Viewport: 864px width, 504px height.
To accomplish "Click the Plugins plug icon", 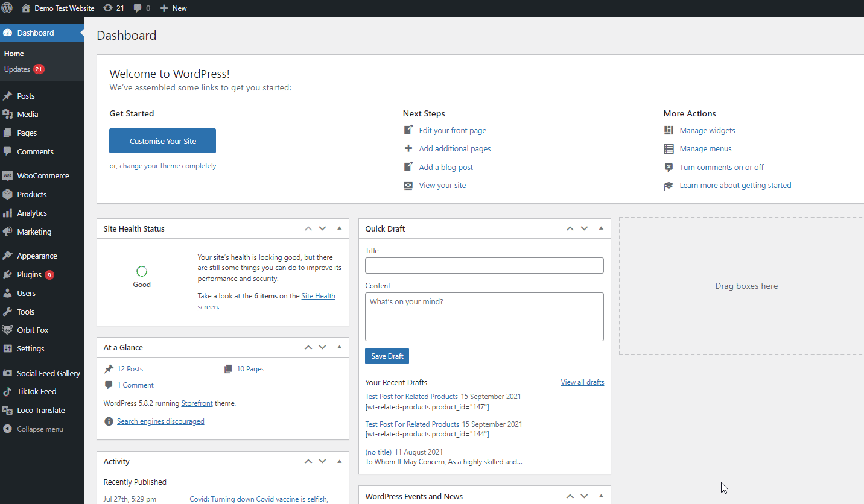I will (x=7, y=274).
